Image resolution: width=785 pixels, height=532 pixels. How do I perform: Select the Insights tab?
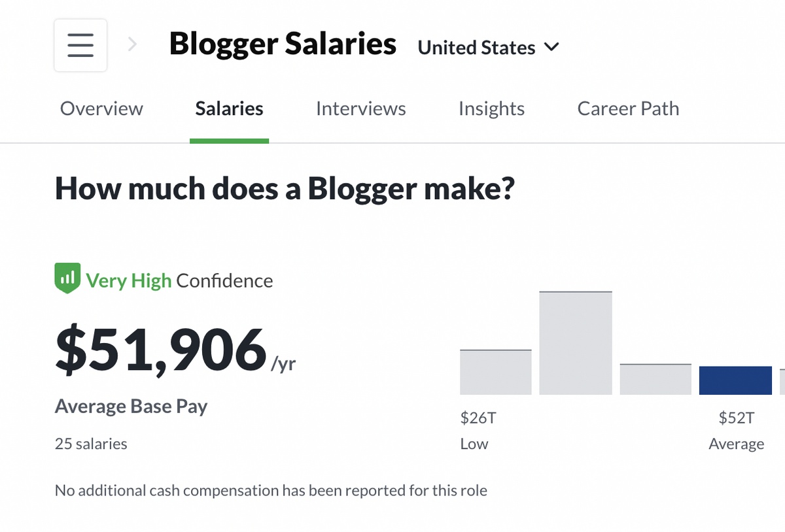pos(491,108)
